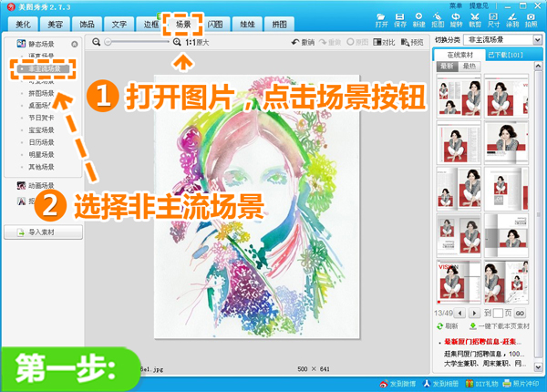Click the 照片冲印 printer icon
This screenshot has height=392, width=547.
tap(507, 384)
